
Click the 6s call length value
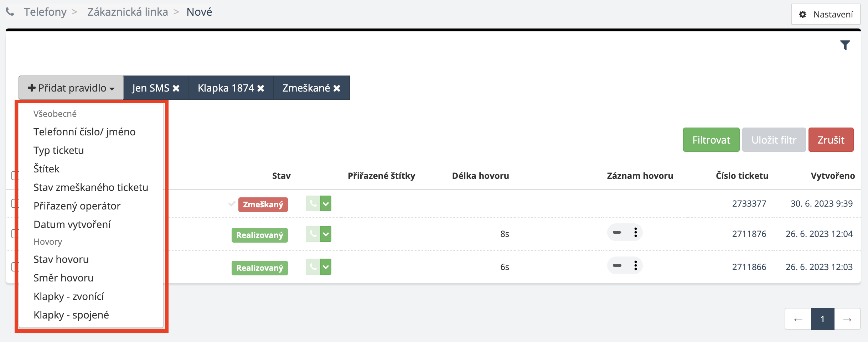pos(505,267)
